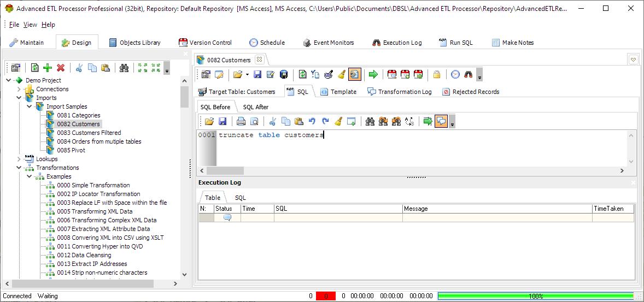Switch to the Maintain tab
Viewport: 644px width, 302px height.
pos(27,43)
